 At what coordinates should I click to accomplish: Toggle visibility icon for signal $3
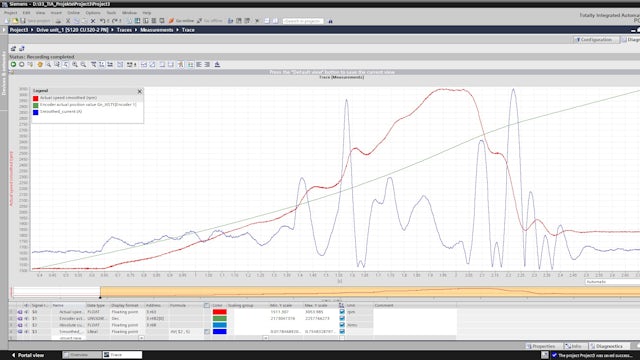(x=27, y=332)
